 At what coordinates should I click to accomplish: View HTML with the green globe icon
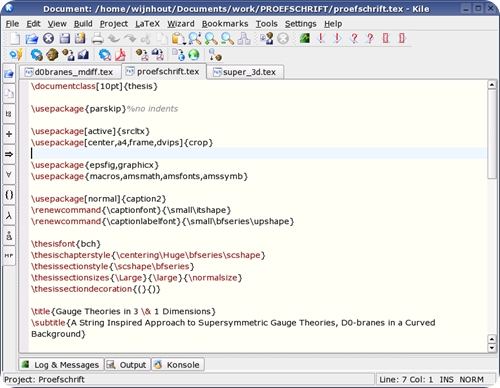point(194,55)
